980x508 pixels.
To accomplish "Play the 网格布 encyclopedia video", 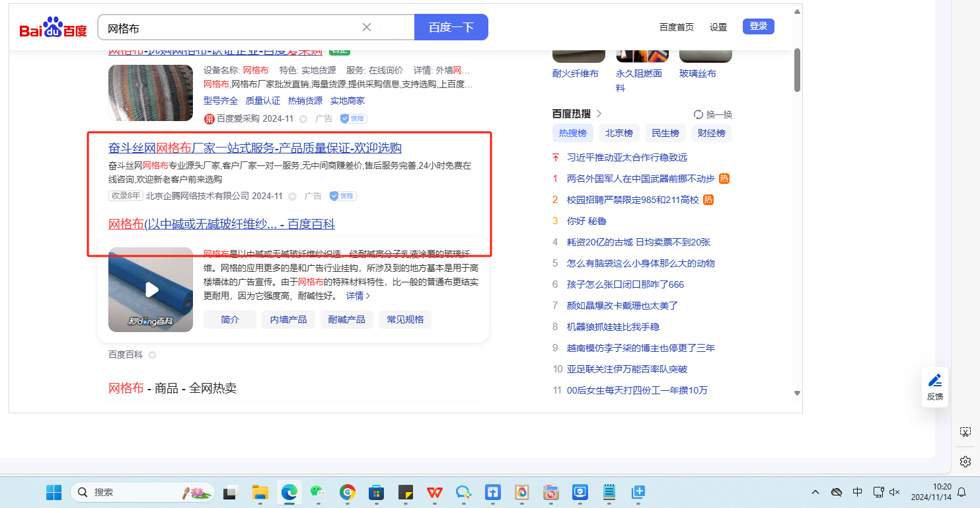I will coord(151,290).
